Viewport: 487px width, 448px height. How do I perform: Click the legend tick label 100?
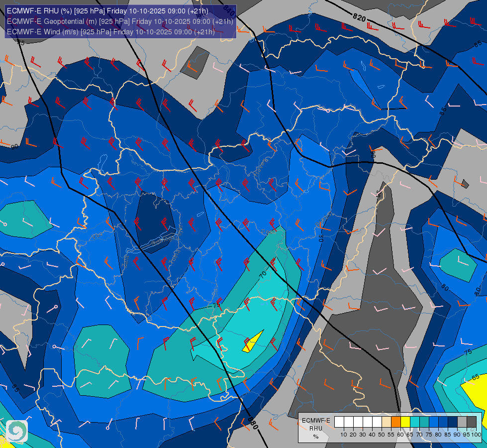[476, 435]
